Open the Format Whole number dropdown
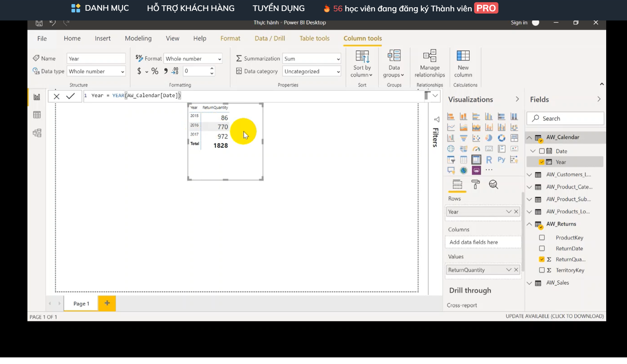The image size is (627, 364). pos(193,59)
